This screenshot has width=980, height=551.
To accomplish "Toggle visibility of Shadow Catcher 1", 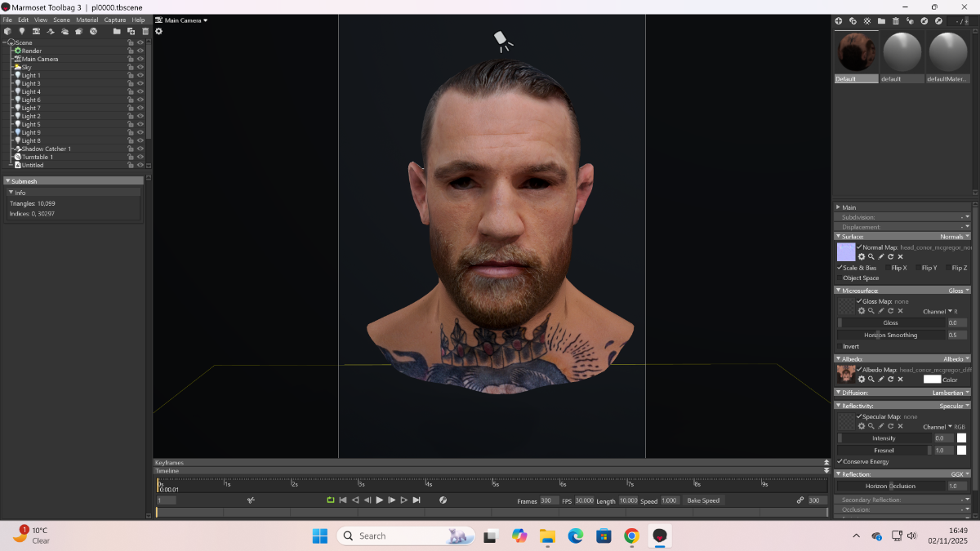I will pyautogui.click(x=140, y=149).
